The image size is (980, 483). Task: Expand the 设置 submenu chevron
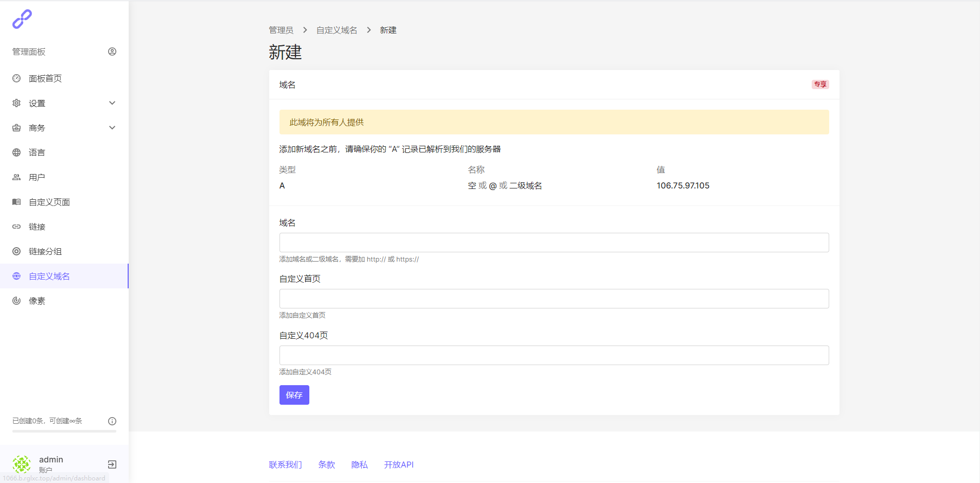point(112,103)
